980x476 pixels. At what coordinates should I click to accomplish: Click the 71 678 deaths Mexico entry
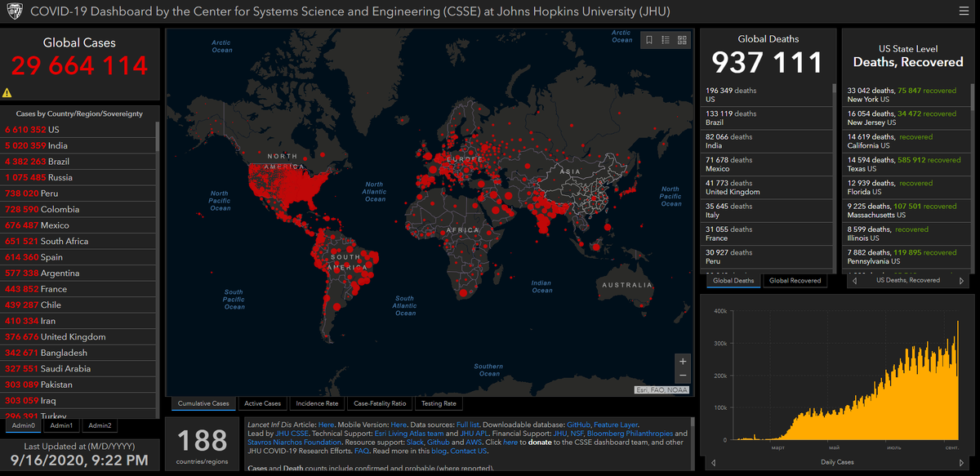pyautogui.click(x=766, y=164)
